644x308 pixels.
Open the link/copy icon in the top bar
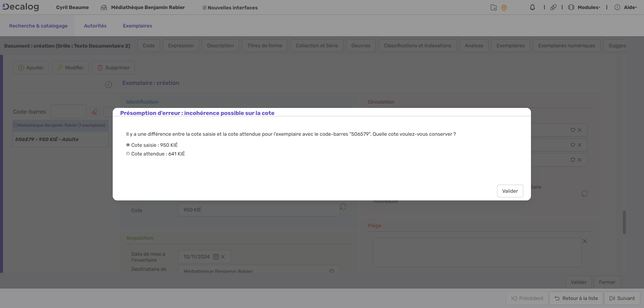tap(553, 7)
